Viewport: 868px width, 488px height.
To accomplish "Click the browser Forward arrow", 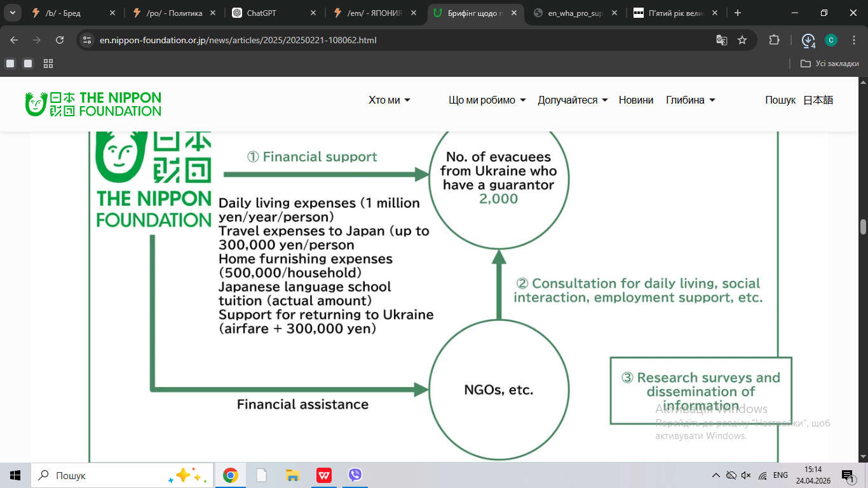I will point(37,40).
